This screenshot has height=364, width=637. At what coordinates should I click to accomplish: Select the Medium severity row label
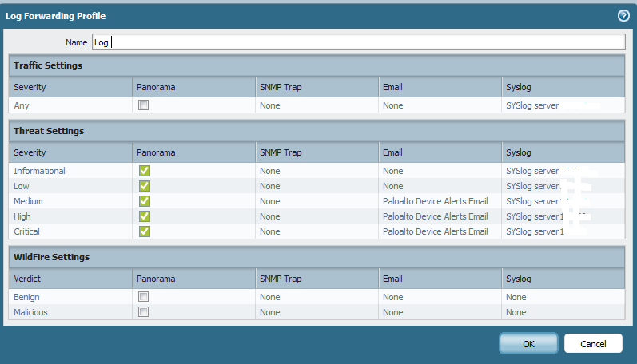[28, 201]
